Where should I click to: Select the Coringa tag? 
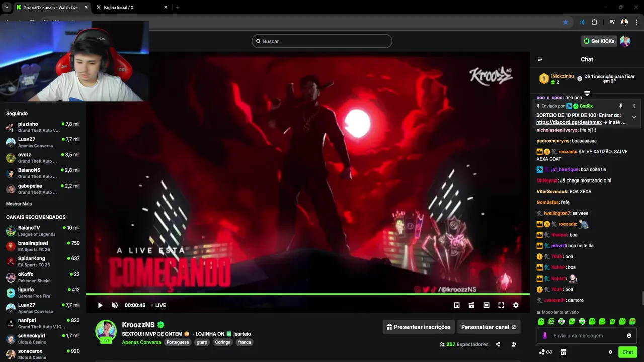click(x=222, y=342)
